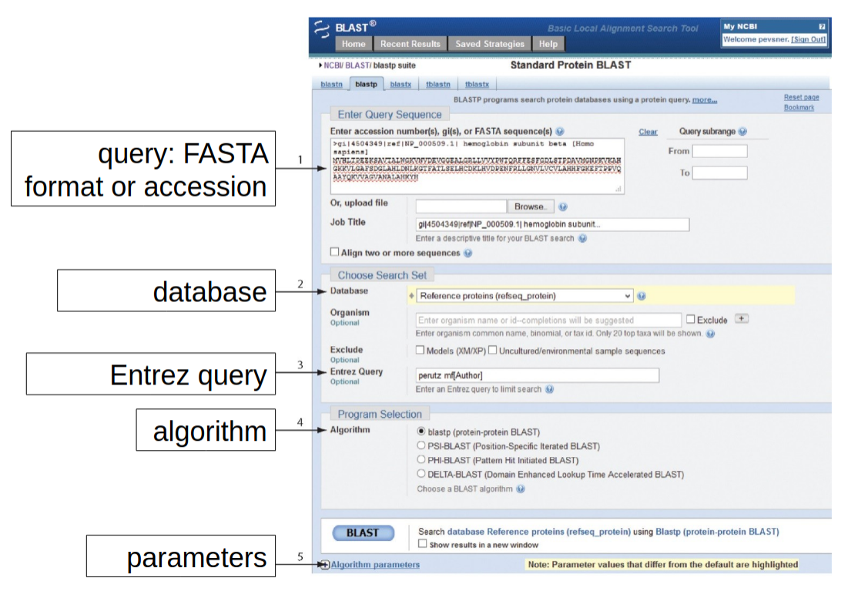Select DELTA-BLAST algorithm option

pyautogui.click(x=421, y=473)
